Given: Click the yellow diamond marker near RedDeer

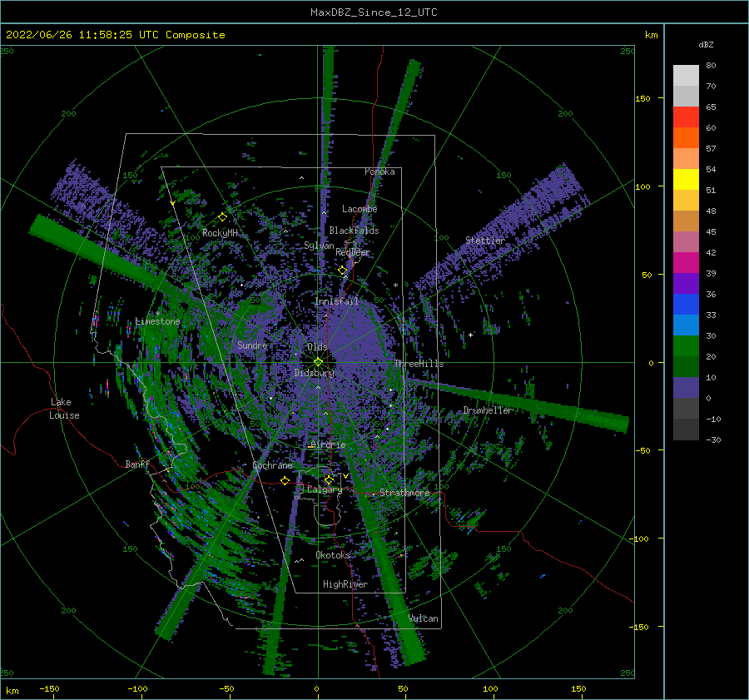Looking at the screenshot, I should pyautogui.click(x=343, y=271).
